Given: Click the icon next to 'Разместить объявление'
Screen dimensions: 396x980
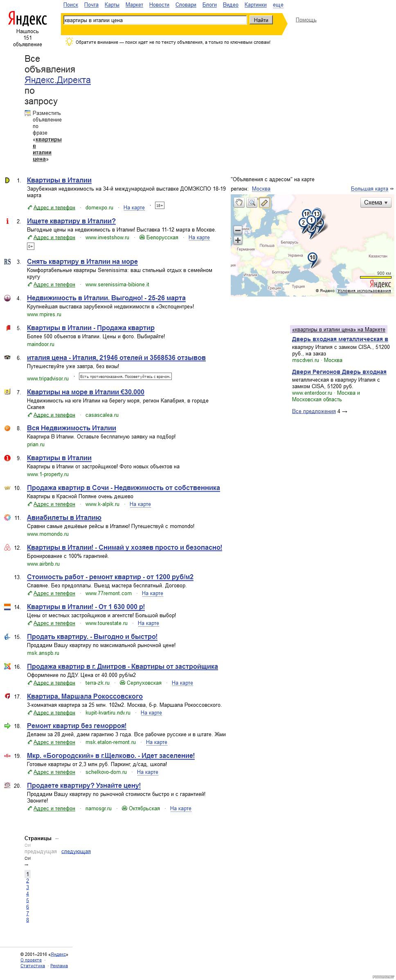Looking at the screenshot, I should click(28, 113).
